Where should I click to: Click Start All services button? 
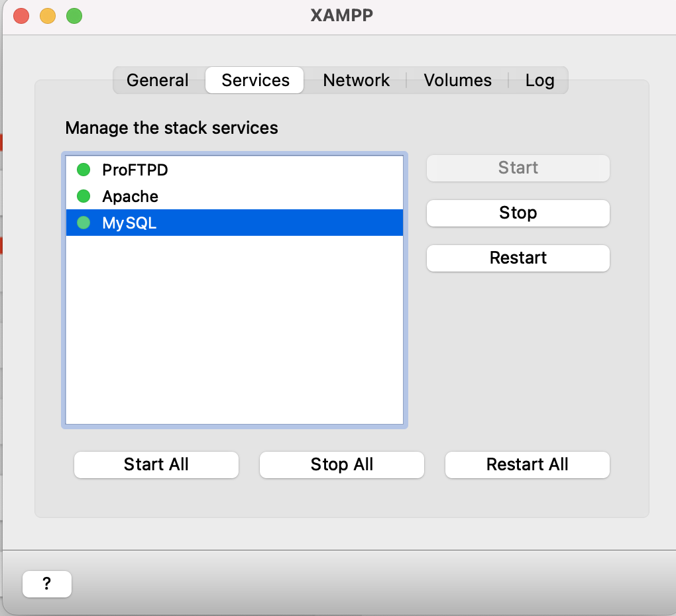(156, 465)
